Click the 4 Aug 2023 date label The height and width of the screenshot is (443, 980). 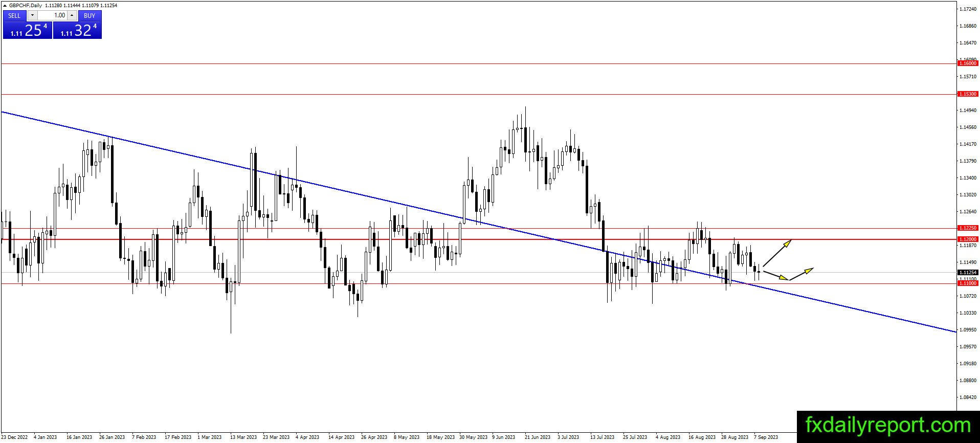(x=668, y=437)
